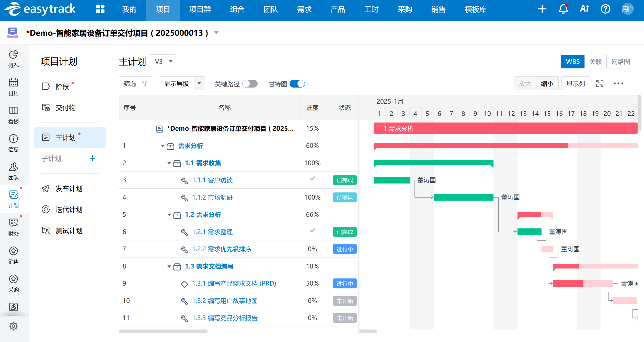Click the 1.1.2 市场调研 green Gantt bar
644x342 pixels.
463,197
